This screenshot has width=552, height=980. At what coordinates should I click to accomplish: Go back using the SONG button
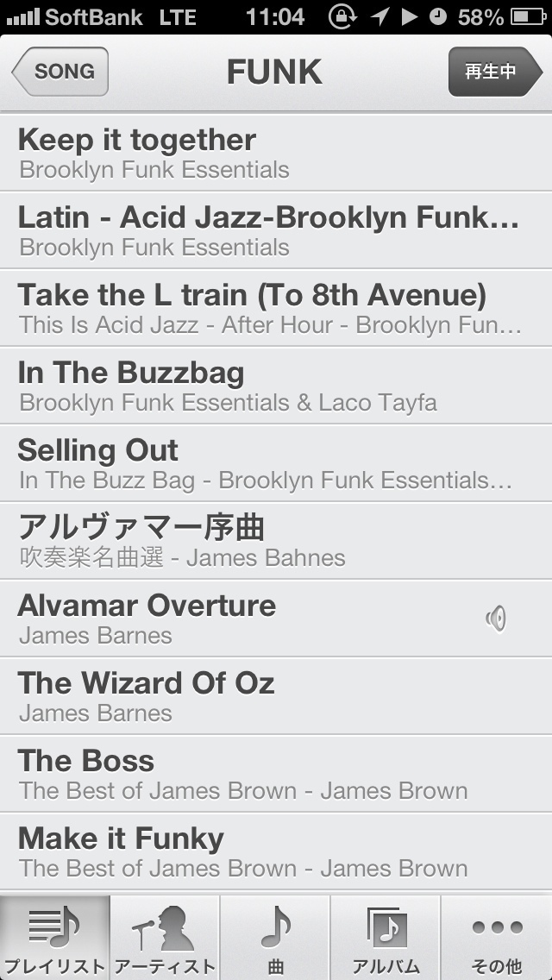point(60,72)
